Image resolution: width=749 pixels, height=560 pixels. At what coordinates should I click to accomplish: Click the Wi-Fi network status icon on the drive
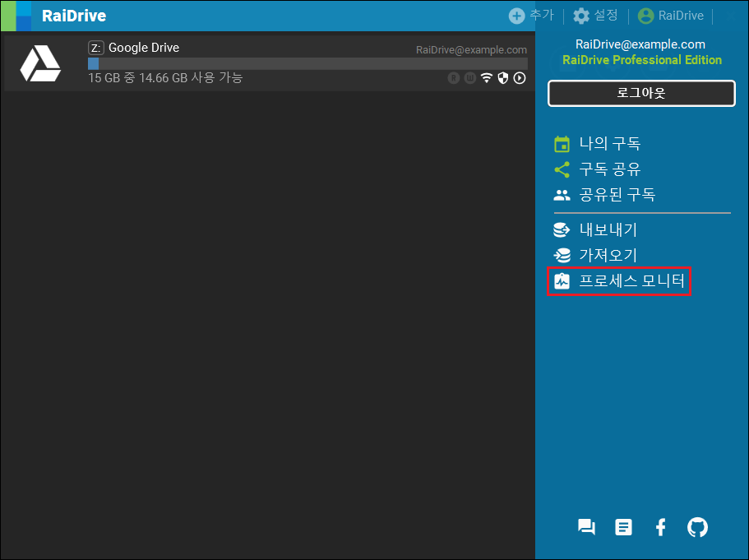(x=486, y=78)
